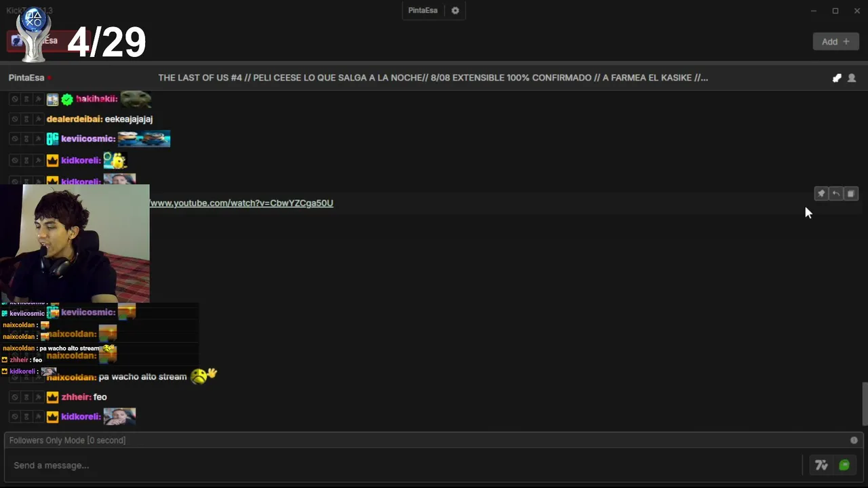Click the chat vertical scrollbar thumb
Screen dimensions: 868x488
864,403
